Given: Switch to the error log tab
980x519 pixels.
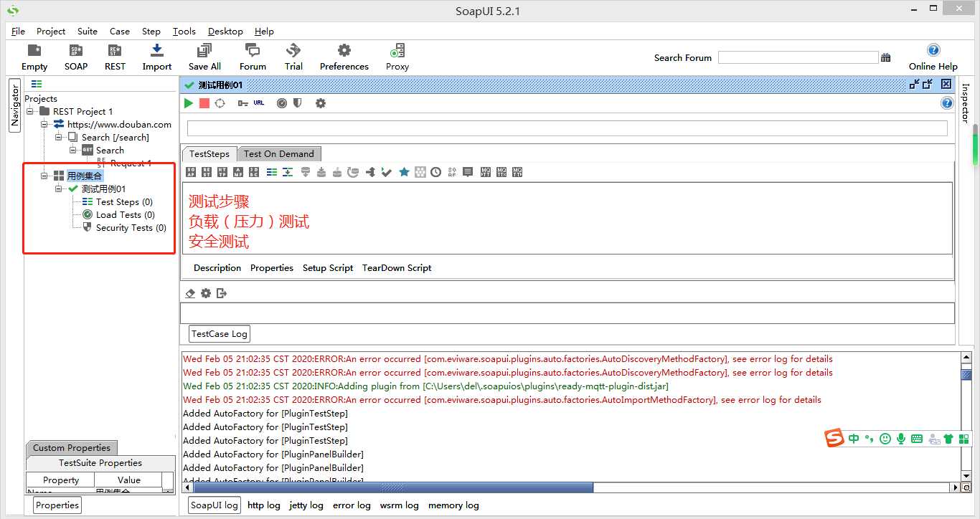Looking at the screenshot, I should [x=352, y=505].
